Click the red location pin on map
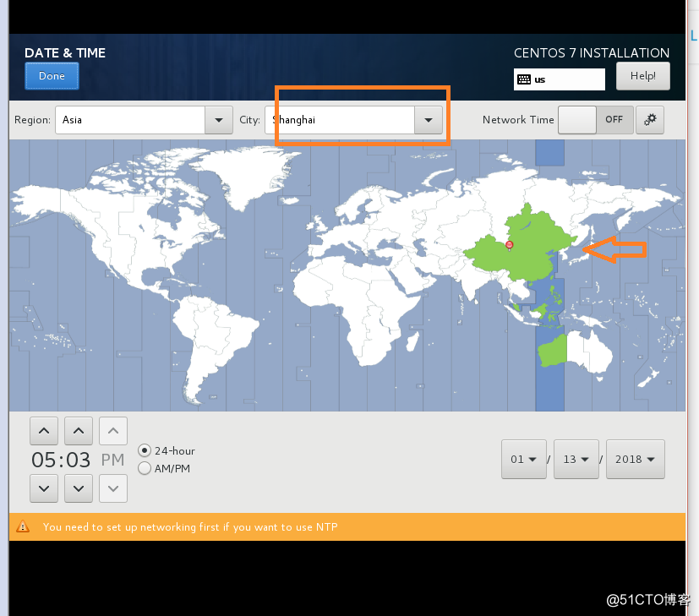699x616 pixels. (x=509, y=245)
